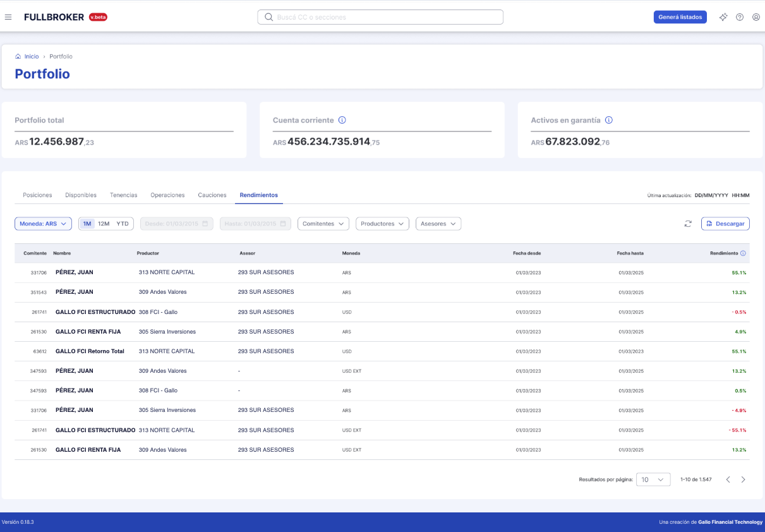Click the search magnifier icon
Viewport: 765px width, 532px height.
[268, 17]
